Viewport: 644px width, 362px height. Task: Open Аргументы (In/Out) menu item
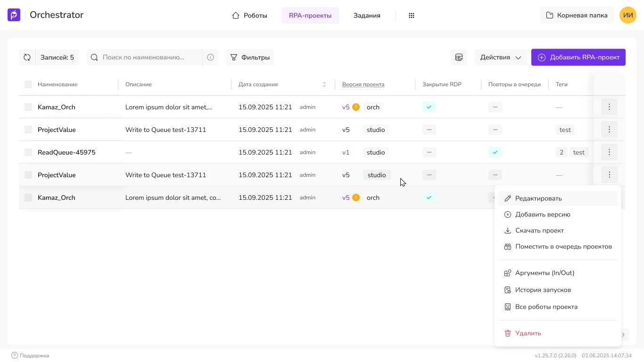[x=558, y=273]
